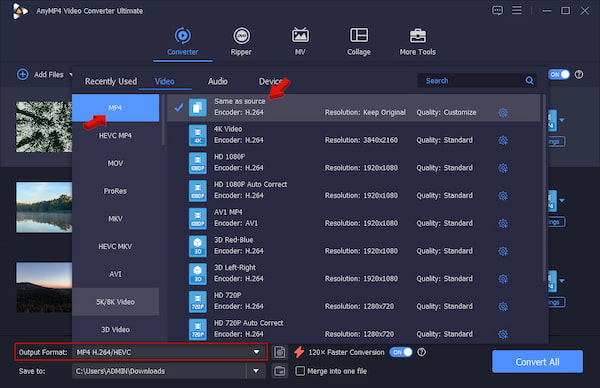Click the Save to path field
The height and width of the screenshot is (388, 600).
pos(159,371)
